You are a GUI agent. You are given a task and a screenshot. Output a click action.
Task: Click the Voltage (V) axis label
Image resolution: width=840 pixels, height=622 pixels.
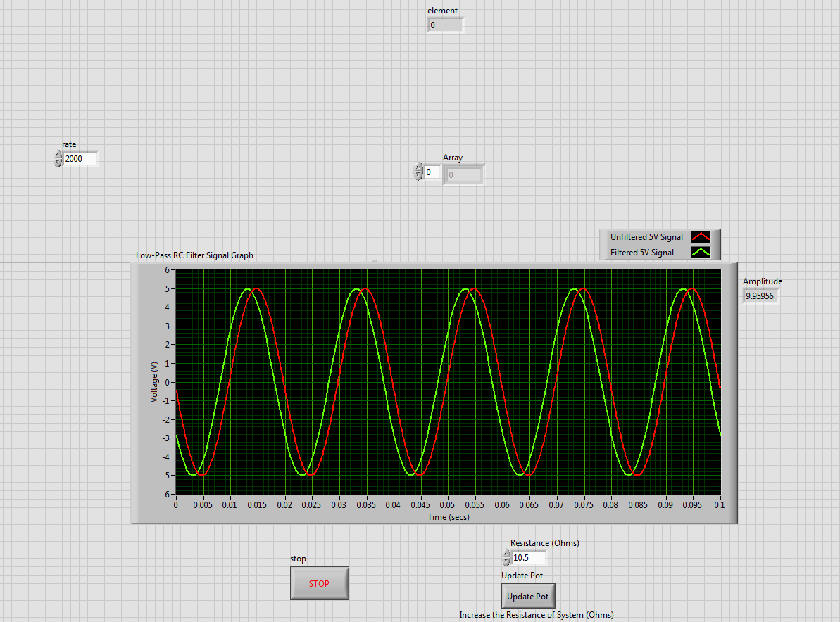click(x=155, y=382)
